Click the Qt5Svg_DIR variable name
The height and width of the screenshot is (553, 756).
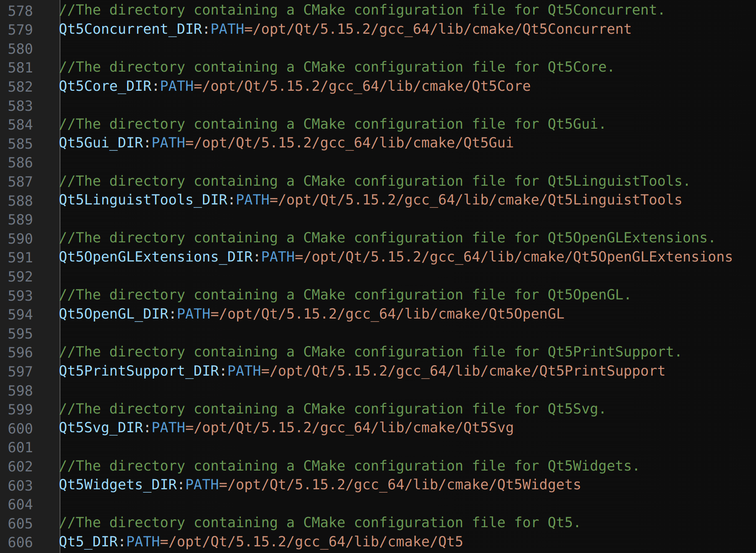[x=101, y=428]
